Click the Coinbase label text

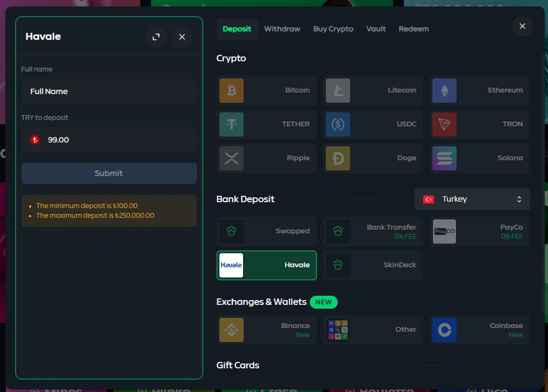(506, 326)
